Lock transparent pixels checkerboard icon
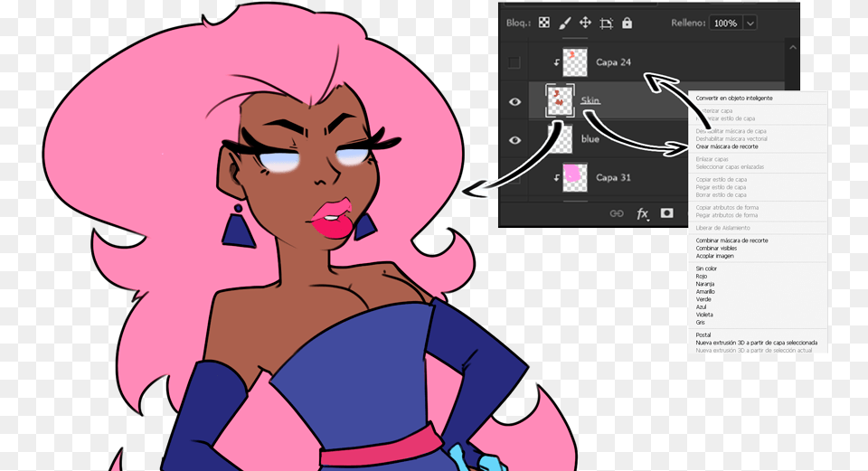 click(544, 23)
